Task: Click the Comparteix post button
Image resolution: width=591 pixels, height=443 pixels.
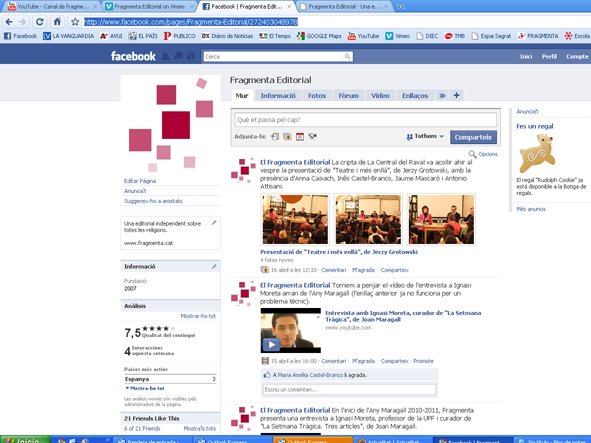Action: [x=473, y=137]
